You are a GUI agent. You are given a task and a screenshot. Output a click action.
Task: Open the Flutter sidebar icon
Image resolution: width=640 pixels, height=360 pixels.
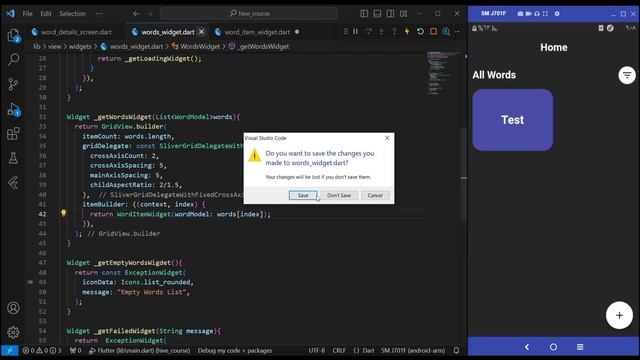click(13, 182)
